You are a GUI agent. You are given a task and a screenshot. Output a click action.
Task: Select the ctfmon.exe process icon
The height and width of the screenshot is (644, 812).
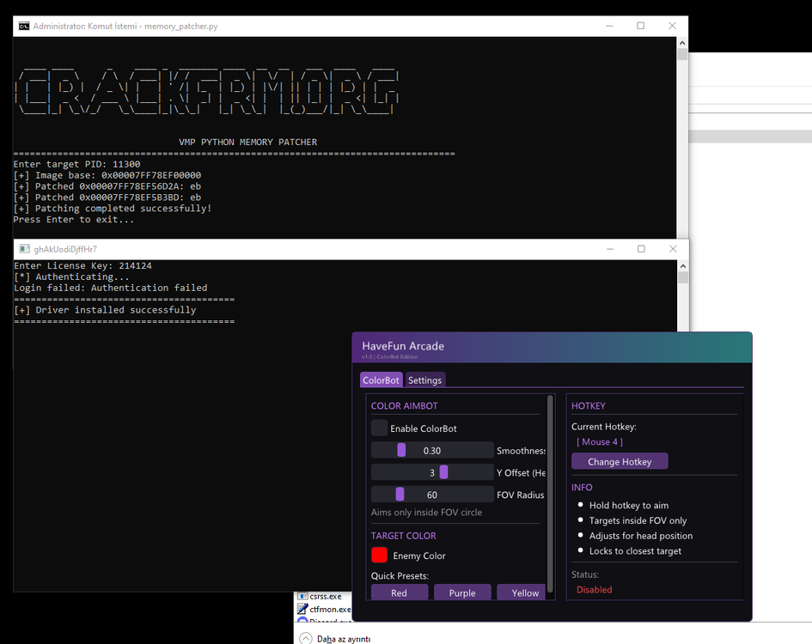[x=302, y=610]
